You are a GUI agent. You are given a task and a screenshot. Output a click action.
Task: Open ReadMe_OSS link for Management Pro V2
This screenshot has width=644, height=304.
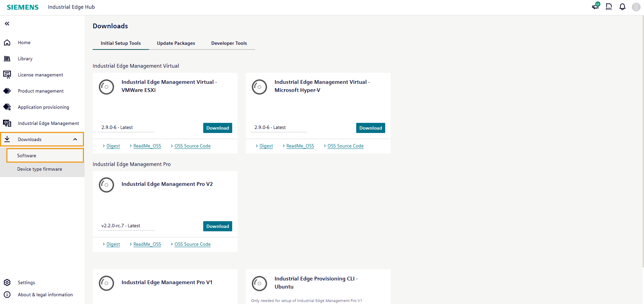tap(147, 244)
